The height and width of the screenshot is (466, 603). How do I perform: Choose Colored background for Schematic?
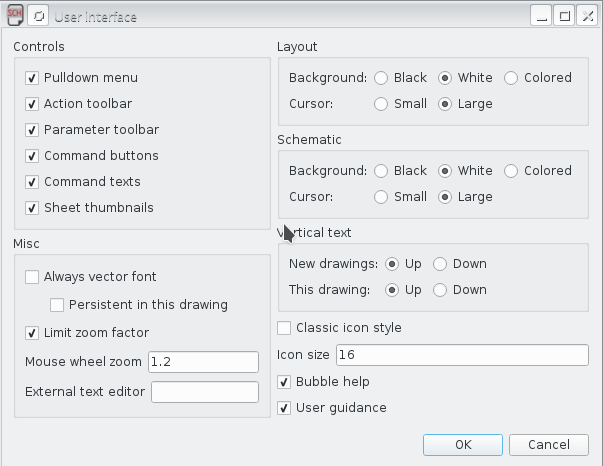tap(511, 171)
